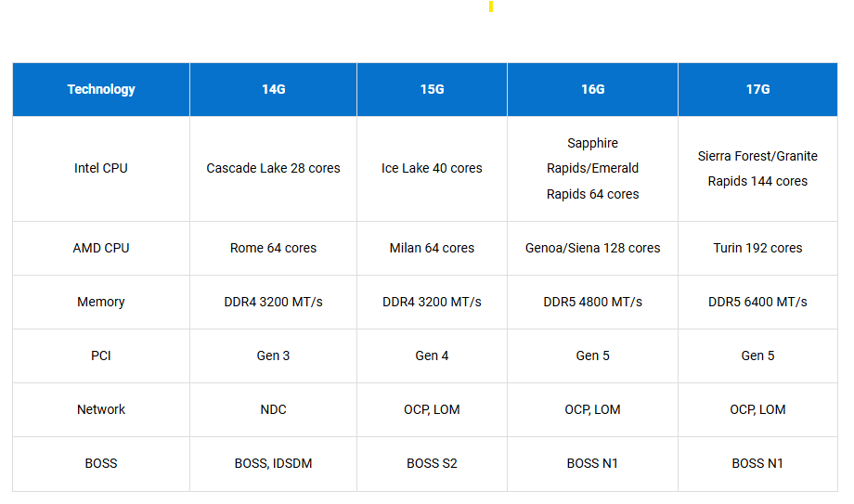The width and height of the screenshot is (854, 504).
Task: Click the BOSS S2 cell
Action: point(432,464)
